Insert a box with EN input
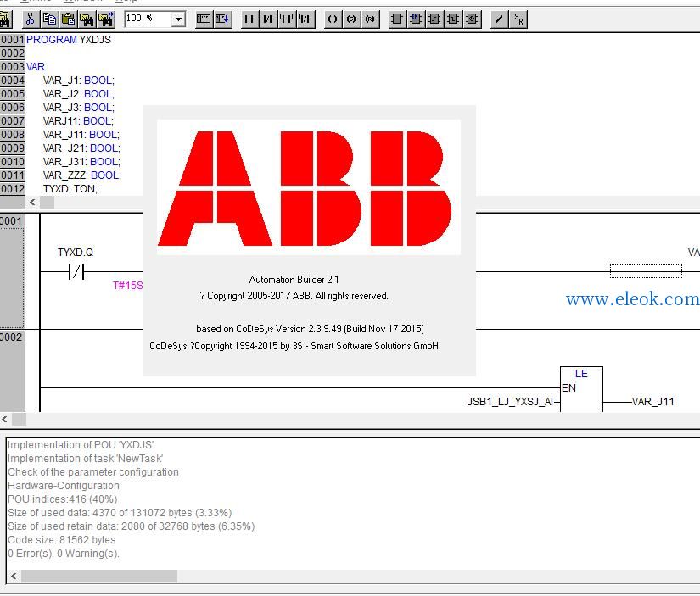 pos(416,19)
